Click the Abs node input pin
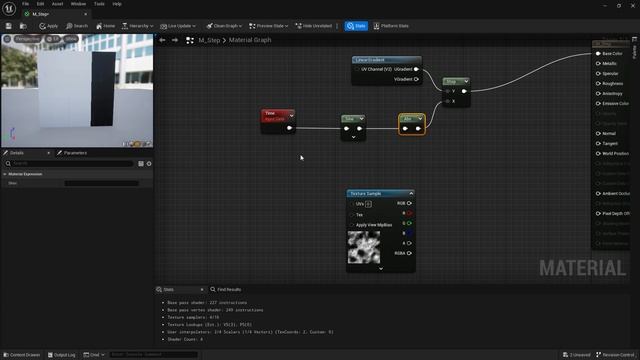 [x=405, y=129]
